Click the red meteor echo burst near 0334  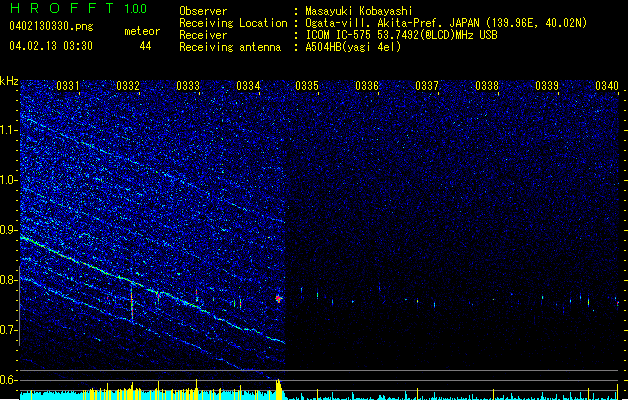pos(278,298)
